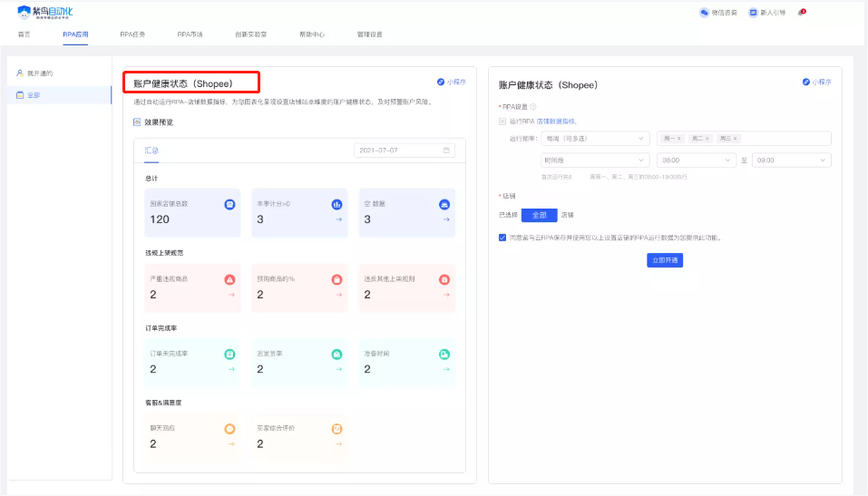
Task: Select 全部 in the sidebar
Action: pos(59,95)
